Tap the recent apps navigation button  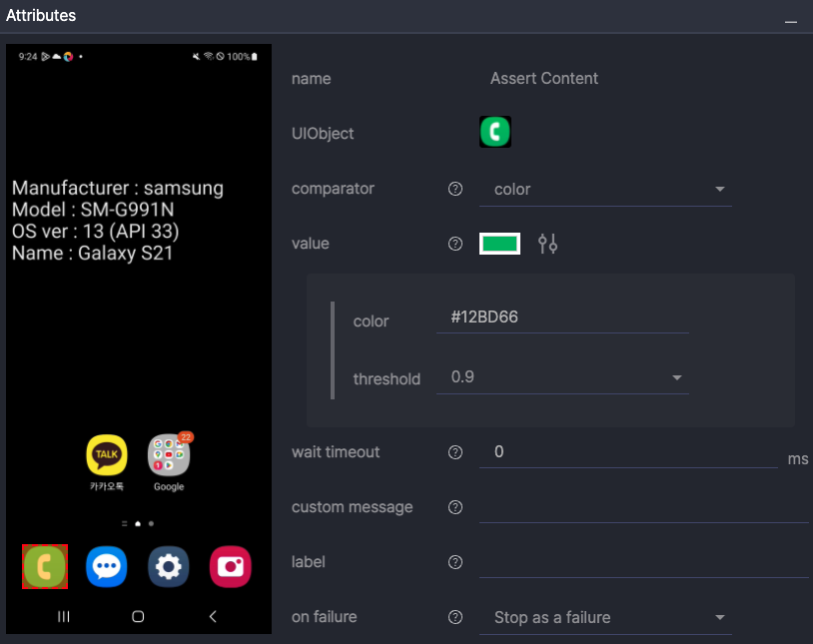tap(64, 617)
